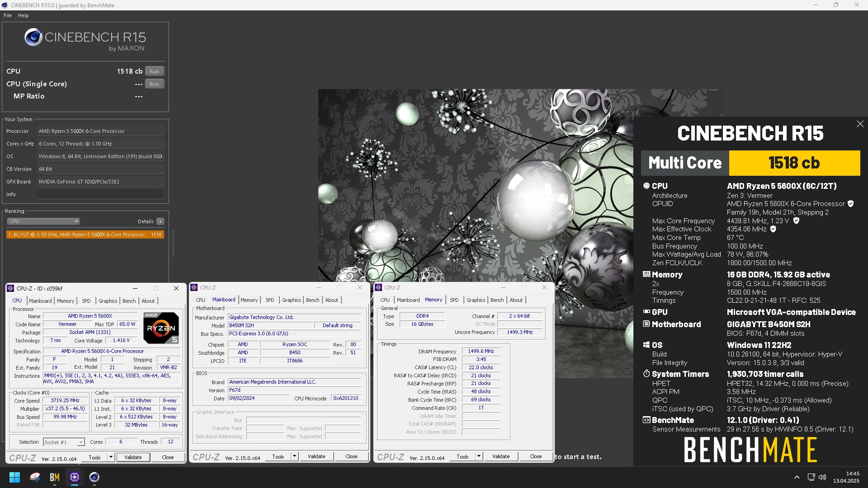868x488 pixels.
Task: Click Close in CPU-Z c059kf window
Action: 168,457
